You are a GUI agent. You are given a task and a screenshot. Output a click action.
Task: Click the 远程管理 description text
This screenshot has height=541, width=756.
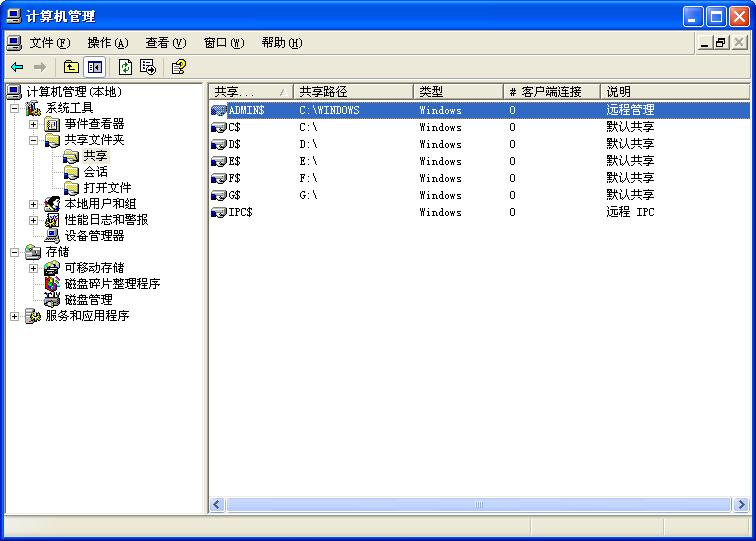[x=630, y=110]
